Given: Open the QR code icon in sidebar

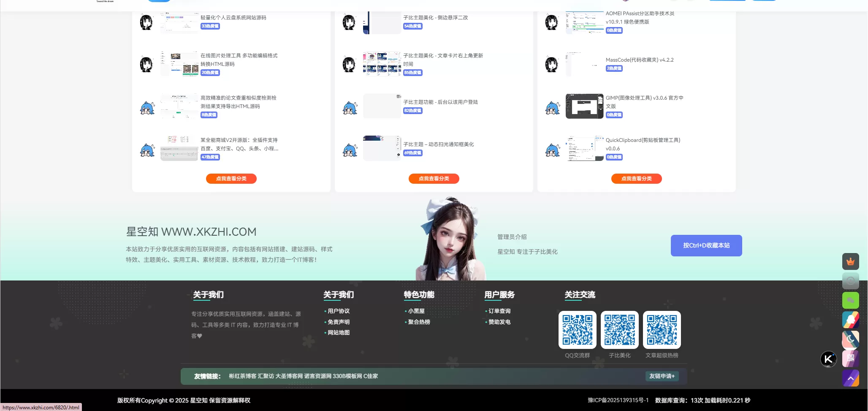Looking at the screenshot, I should (851, 359).
